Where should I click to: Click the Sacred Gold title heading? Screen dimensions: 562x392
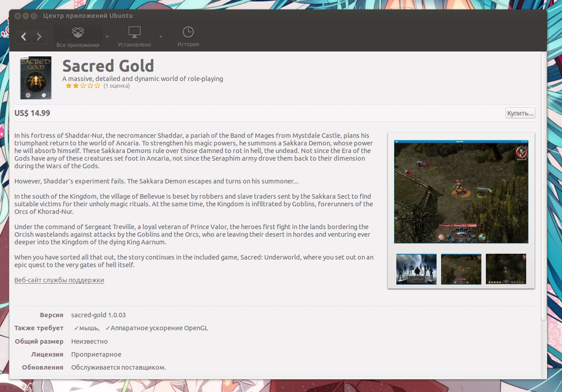click(x=108, y=66)
